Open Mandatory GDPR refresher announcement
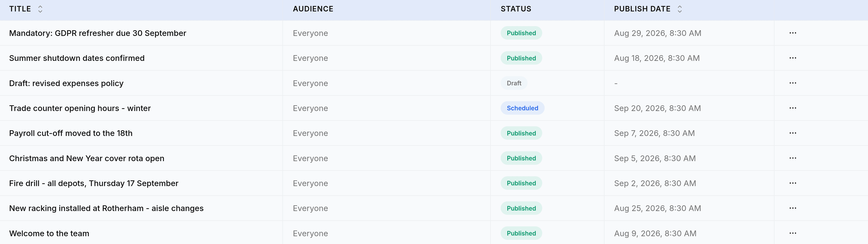Viewport: 868px width, 244px height. [x=98, y=33]
